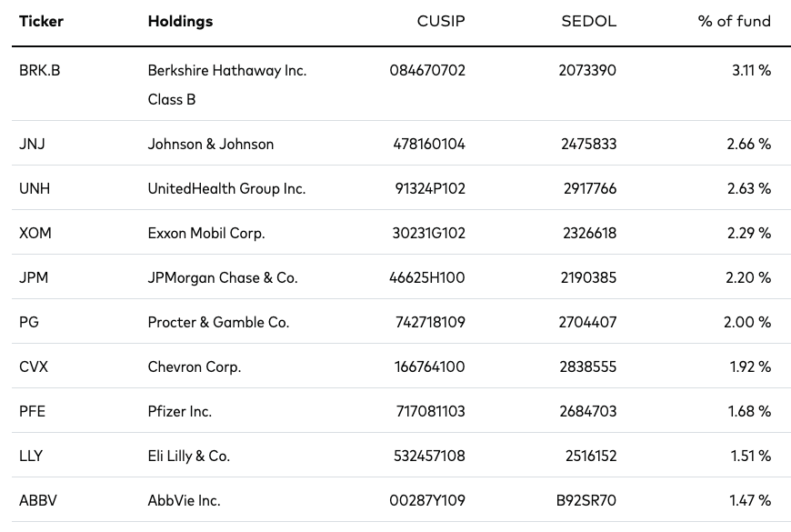Click the SEDOL column header
Viewport: 791px width, 532px height.
(x=588, y=21)
